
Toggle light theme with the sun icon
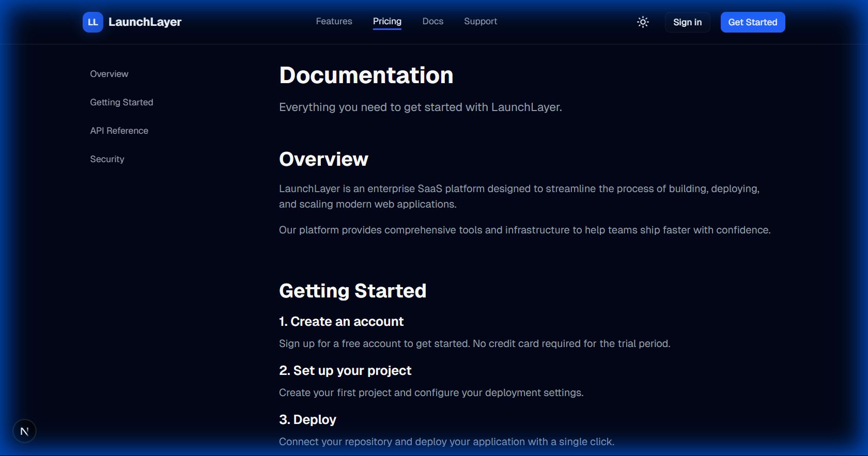pyautogui.click(x=643, y=22)
